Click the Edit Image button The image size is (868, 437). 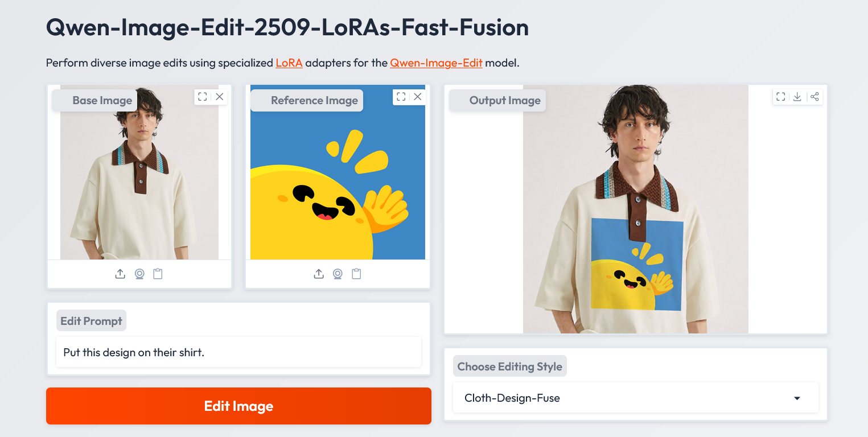click(238, 406)
